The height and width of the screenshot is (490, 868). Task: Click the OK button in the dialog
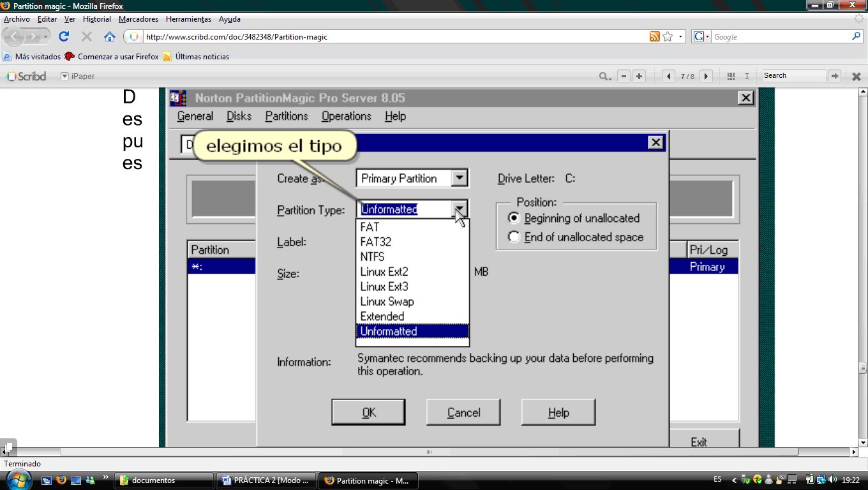368,412
